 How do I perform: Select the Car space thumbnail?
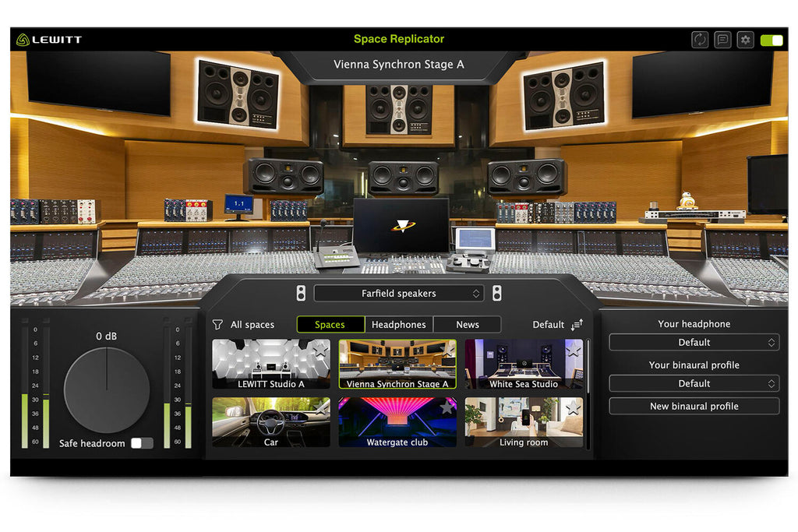point(271,422)
